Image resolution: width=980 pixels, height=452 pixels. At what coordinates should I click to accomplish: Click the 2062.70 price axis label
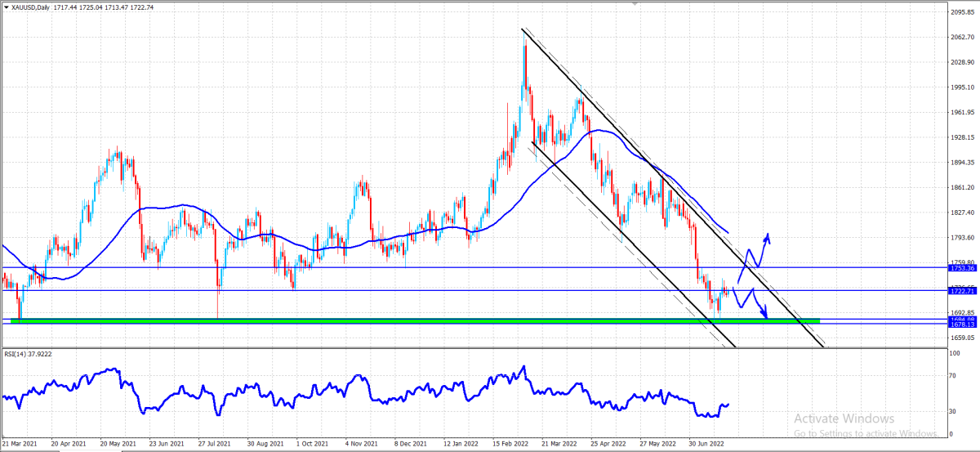(x=963, y=38)
